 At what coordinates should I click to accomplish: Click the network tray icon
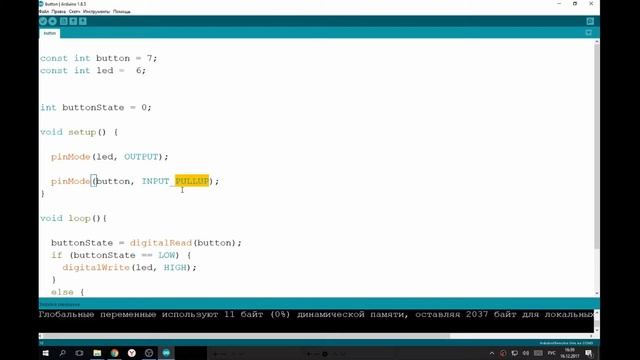515,353
